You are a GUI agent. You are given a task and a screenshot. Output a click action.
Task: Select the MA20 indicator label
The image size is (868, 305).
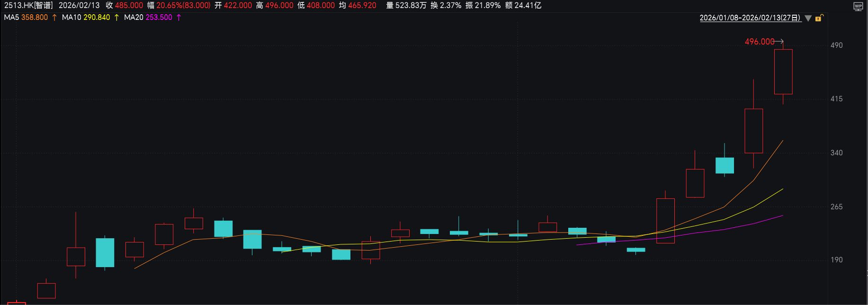coord(134,18)
